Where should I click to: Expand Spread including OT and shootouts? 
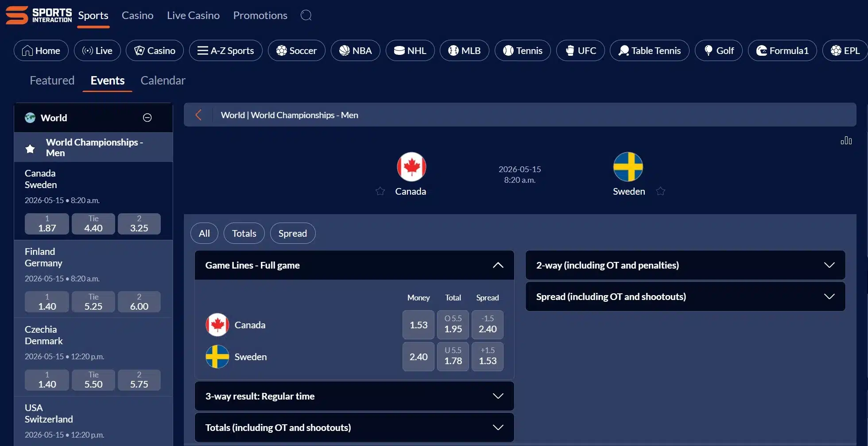(686, 296)
